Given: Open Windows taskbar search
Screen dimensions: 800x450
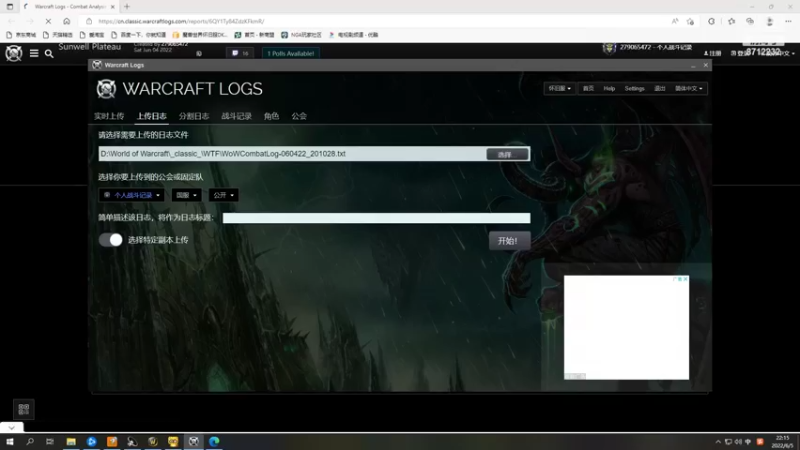Looking at the screenshot, I should 30,441.
